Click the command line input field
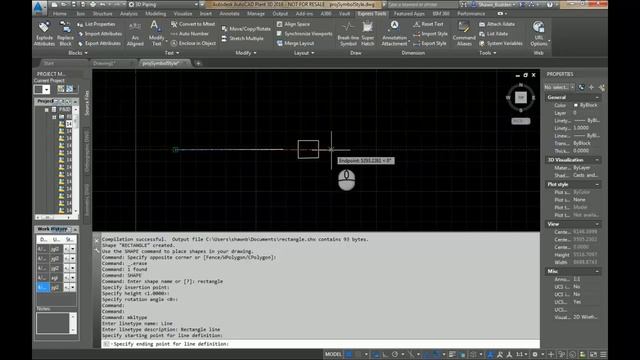This screenshot has height=360, width=640. coord(320,344)
